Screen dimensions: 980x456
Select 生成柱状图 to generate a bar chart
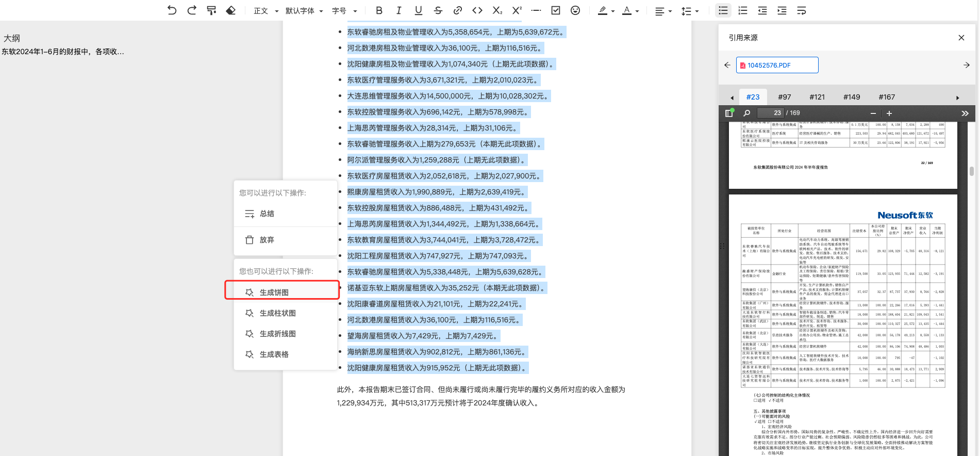point(286,313)
